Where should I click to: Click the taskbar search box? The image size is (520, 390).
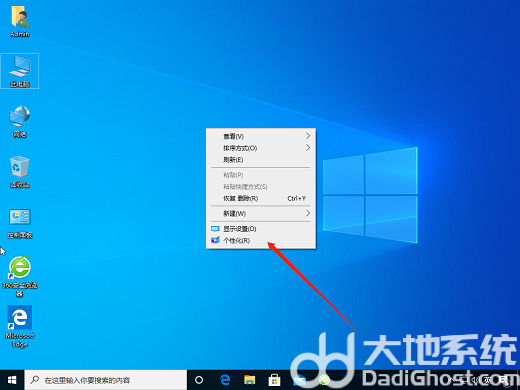[x=106, y=380]
